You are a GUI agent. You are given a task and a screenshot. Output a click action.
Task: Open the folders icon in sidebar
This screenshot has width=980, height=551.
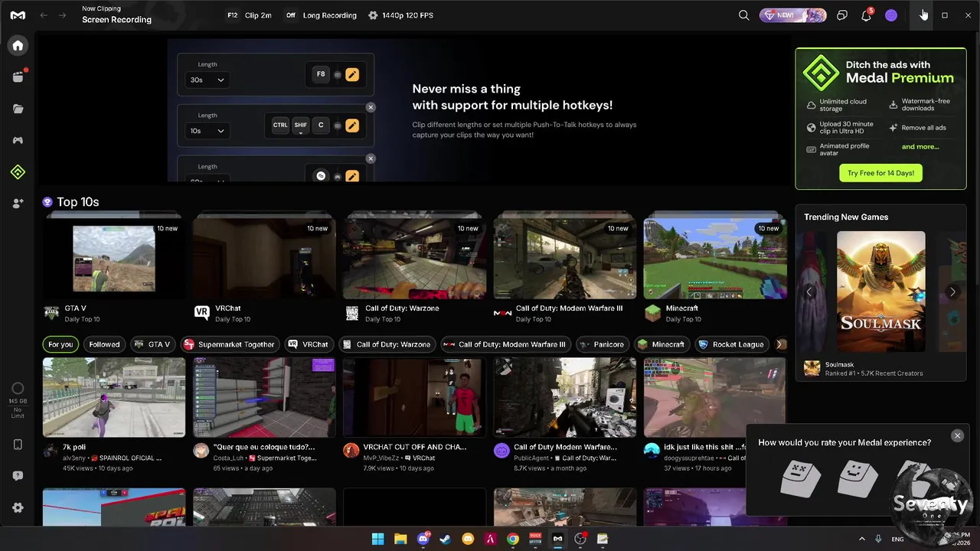point(18,109)
